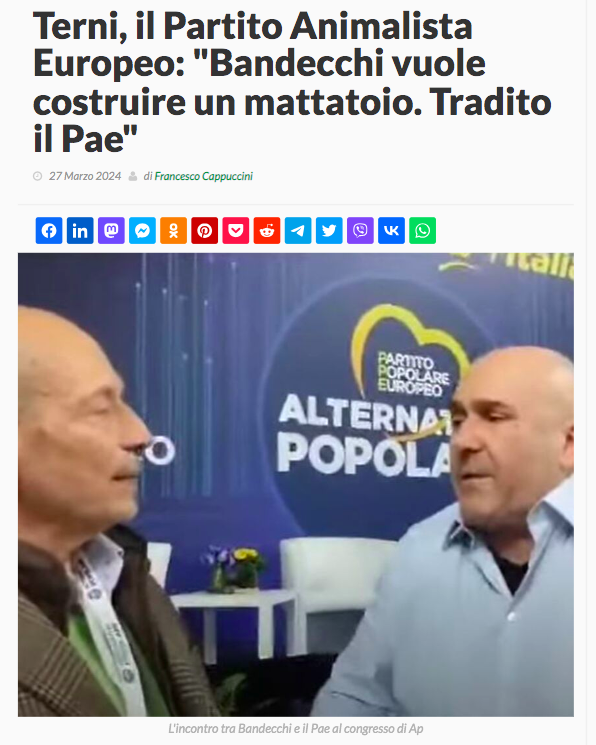
Task: Save the article to Pocket
Action: [x=236, y=230]
